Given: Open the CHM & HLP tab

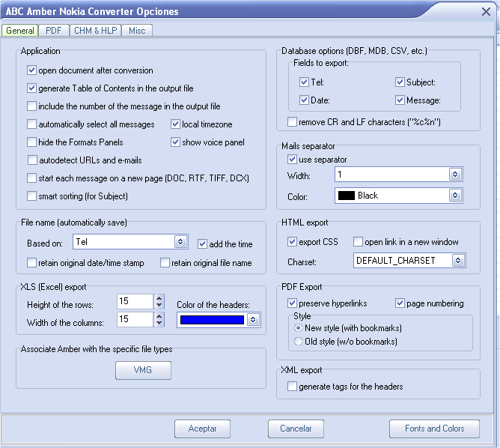Looking at the screenshot, I should tap(96, 31).
